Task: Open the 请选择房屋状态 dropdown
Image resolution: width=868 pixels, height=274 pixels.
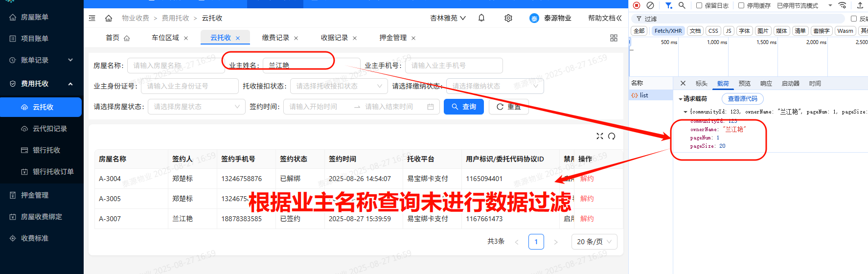Action: [196, 107]
